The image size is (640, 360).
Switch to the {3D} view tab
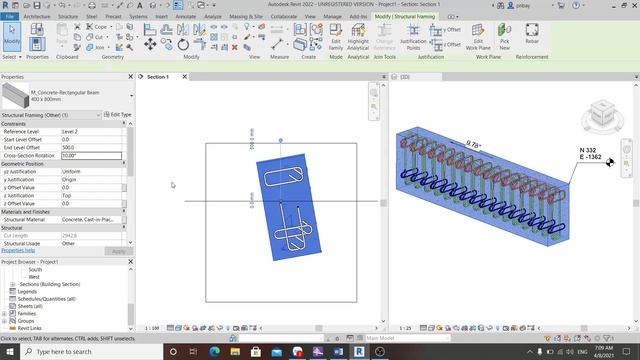click(416, 77)
